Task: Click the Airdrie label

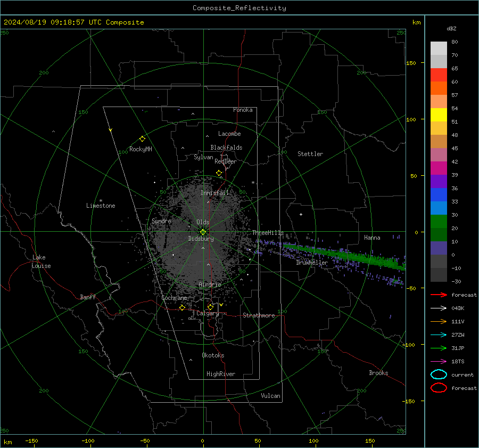Action: (210, 284)
